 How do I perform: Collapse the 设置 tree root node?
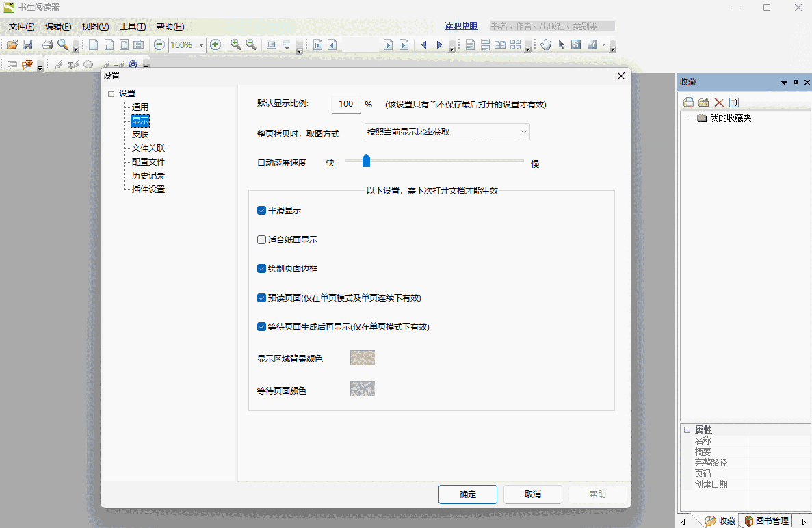coord(112,93)
